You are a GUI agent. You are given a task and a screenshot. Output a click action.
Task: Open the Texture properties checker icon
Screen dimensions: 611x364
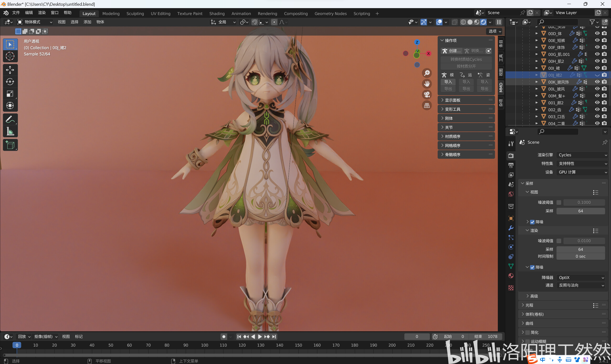coord(511,288)
